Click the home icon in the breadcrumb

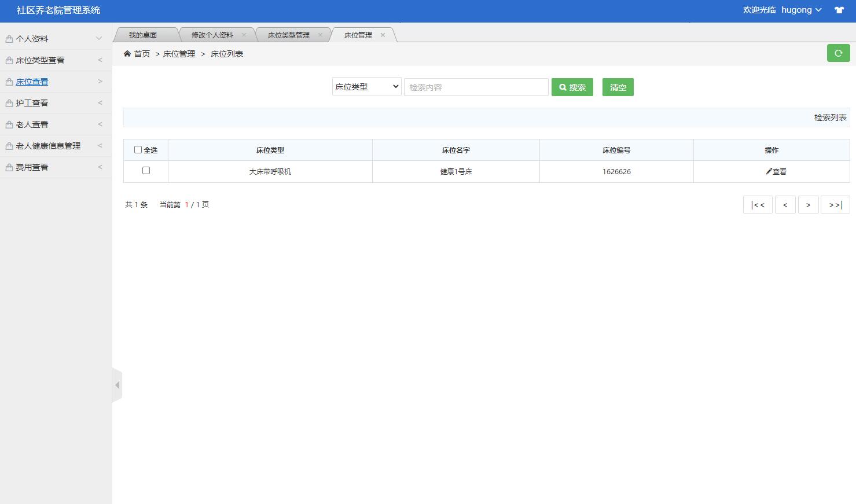click(126, 53)
